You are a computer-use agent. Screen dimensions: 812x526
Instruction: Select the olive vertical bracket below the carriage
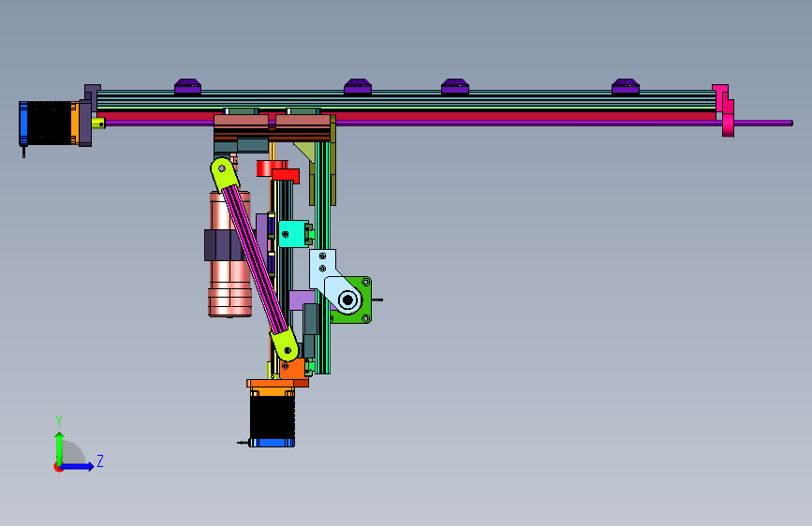[333, 160]
